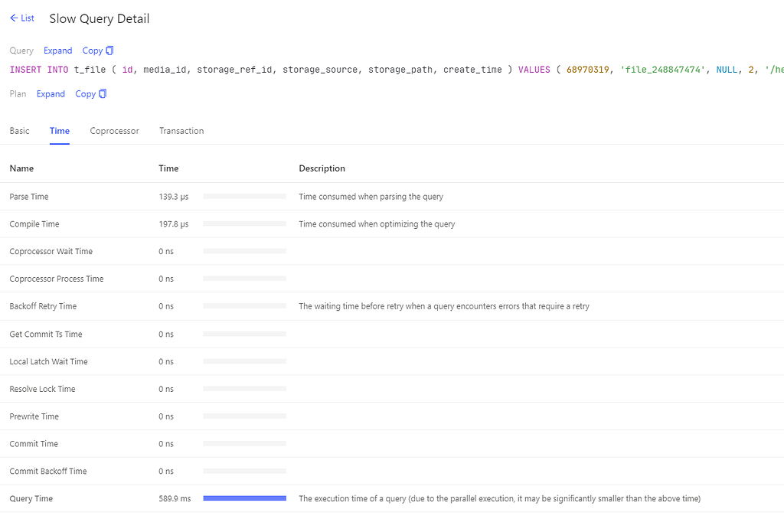Viewport: 784px width, 532px height.
Task: Select the Backoff Retry Time row
Action: click(43, 306)
